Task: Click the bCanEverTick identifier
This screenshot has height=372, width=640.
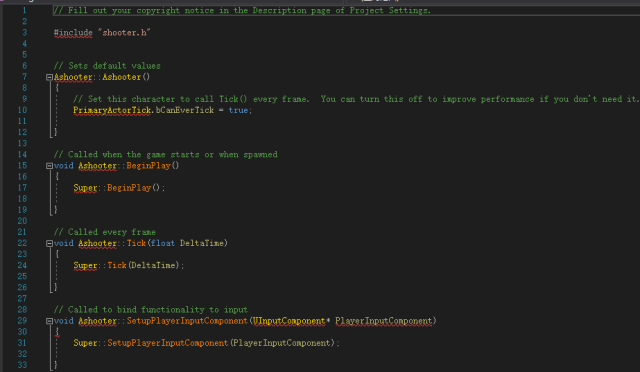Action: [x=185, y=110]
